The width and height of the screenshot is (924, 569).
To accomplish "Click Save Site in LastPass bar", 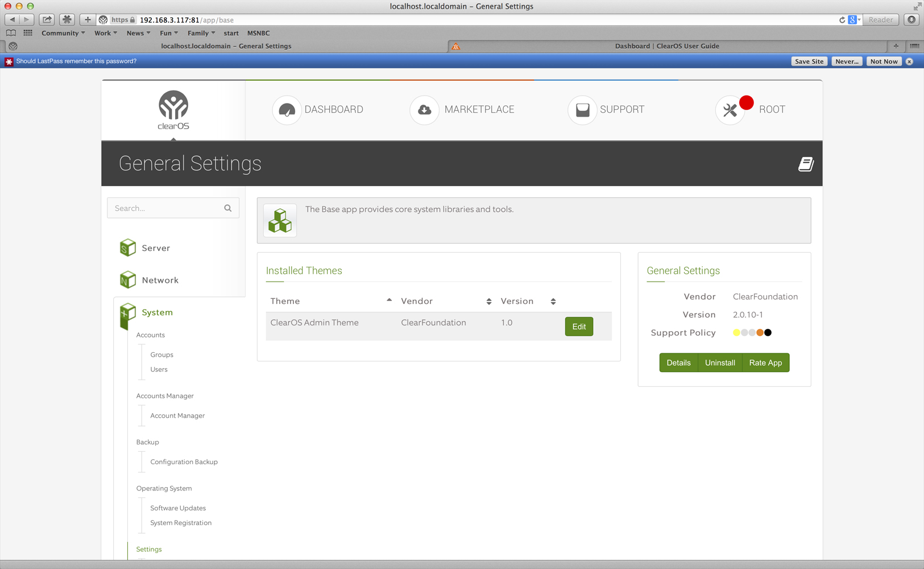I will [809, 61].
